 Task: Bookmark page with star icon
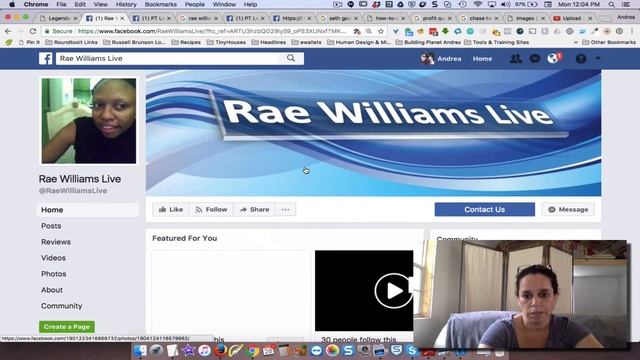[381, 31]
